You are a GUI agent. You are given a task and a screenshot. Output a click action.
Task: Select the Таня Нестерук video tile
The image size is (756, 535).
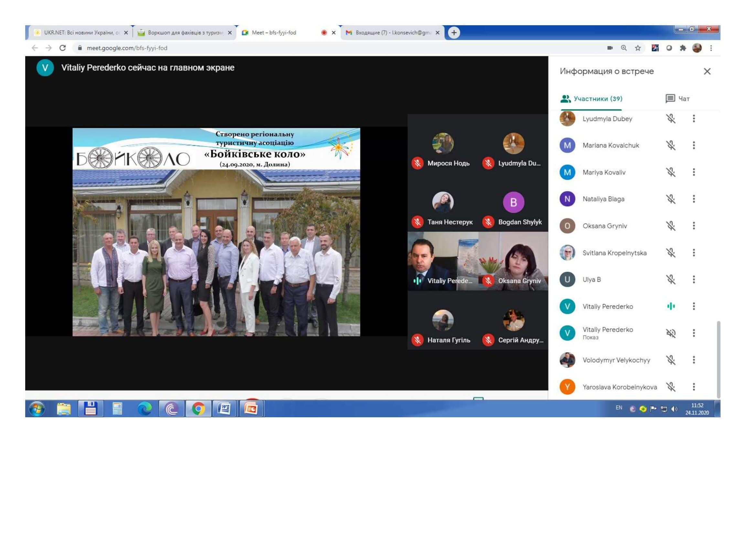pyautogui.click(x=443, y=202)
